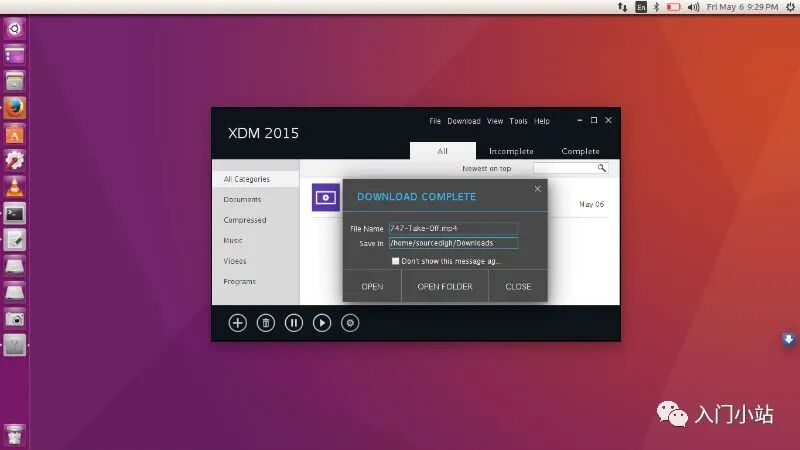Click the video file thumbnail icon
The height and width of the screenshot is (450, 800).
click(326, 197)
